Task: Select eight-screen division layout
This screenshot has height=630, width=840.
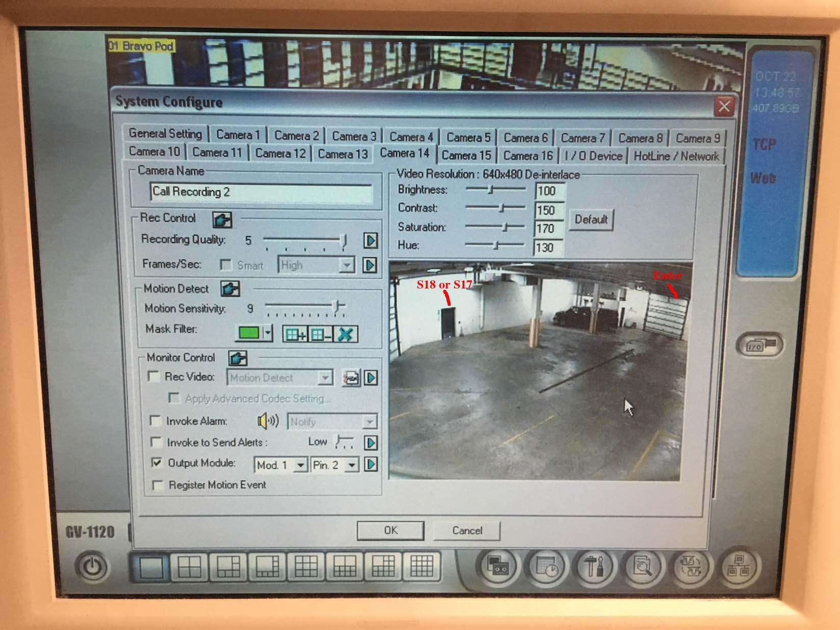Action: 267,566
